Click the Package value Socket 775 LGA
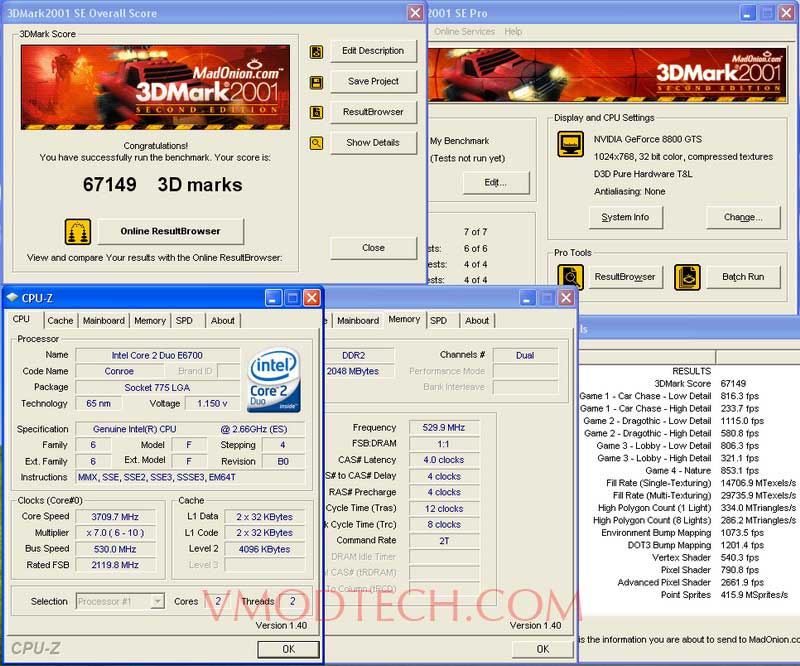 pyautogui.click(x=157, y=387)
